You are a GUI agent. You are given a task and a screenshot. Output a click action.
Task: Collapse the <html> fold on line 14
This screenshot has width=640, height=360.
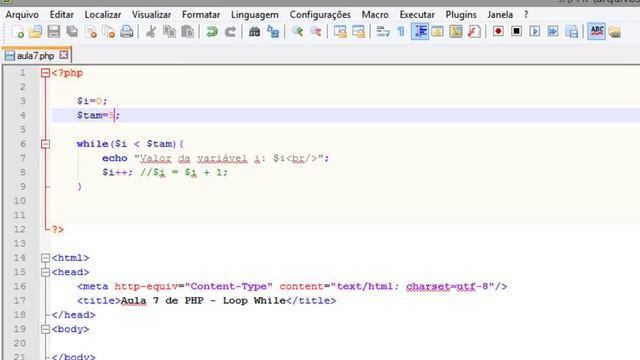click(x=45, y=258)
